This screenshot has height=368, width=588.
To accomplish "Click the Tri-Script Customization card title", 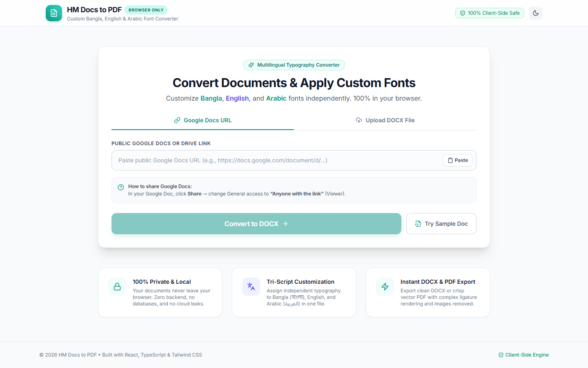I will point(301,282).
